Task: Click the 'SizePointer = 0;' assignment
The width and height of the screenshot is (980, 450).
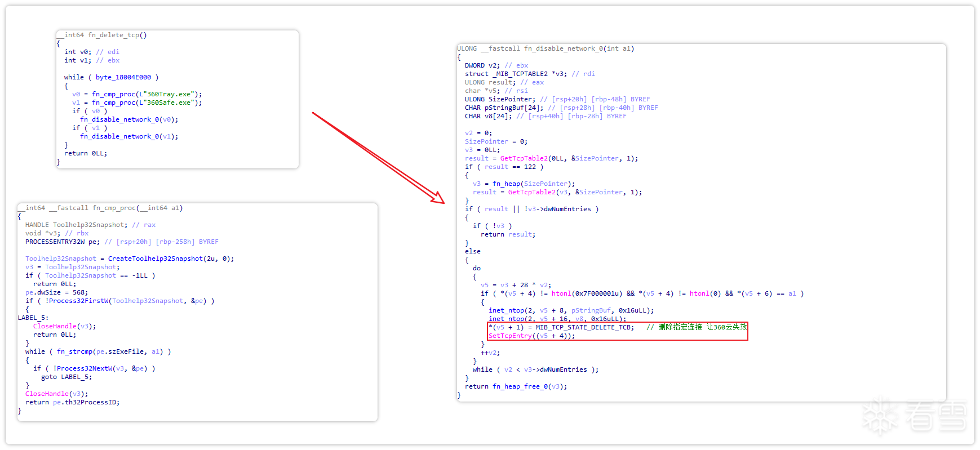Action: tap(496, 141)
